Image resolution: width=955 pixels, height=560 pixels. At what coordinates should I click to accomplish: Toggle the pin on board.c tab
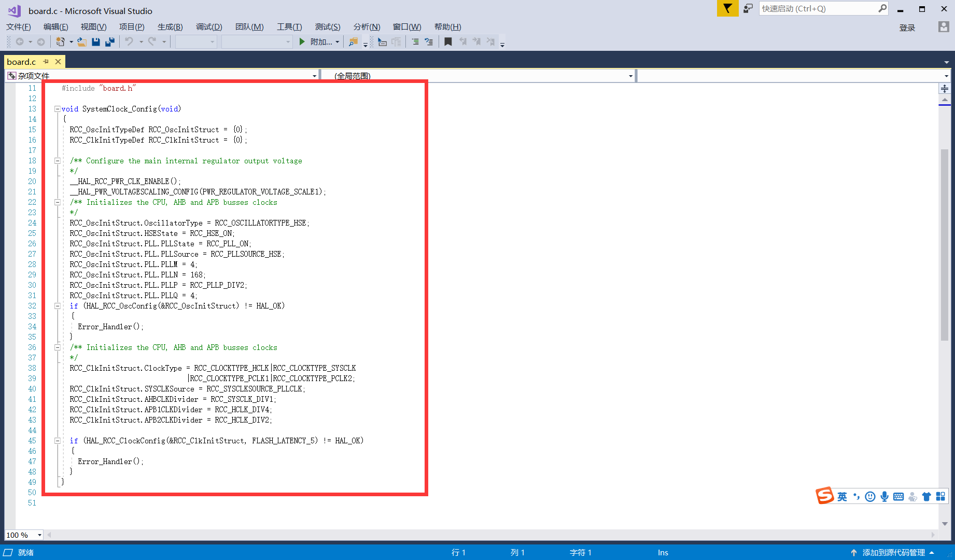(x=46, y=61)
